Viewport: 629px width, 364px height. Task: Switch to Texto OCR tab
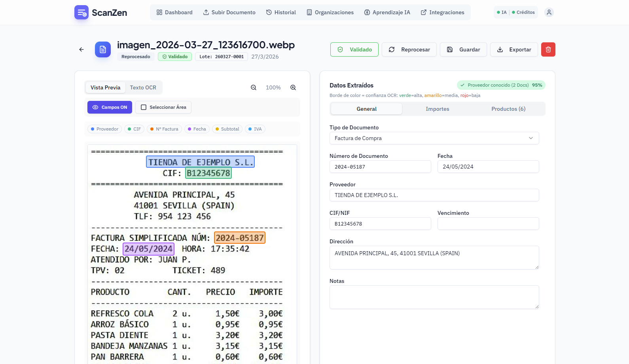[143, 87]
